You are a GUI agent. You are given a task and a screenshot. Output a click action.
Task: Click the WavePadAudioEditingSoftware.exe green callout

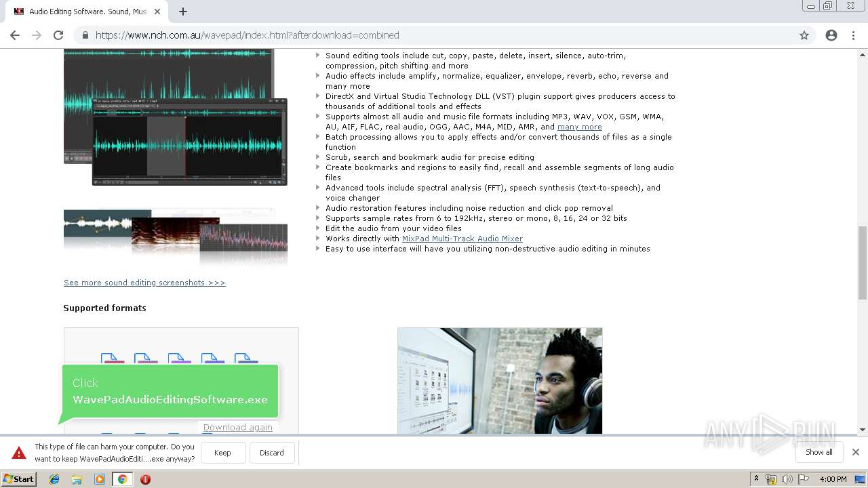click(x=170, y=392)
